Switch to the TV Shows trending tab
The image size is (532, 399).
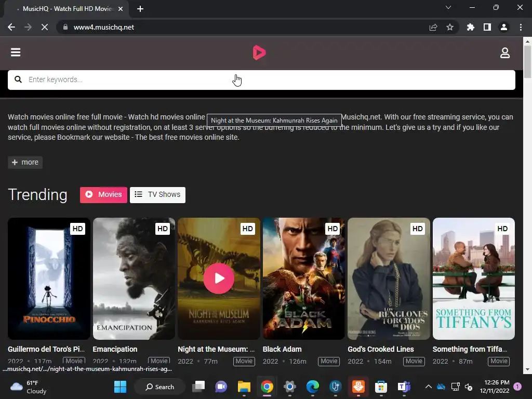157,195
